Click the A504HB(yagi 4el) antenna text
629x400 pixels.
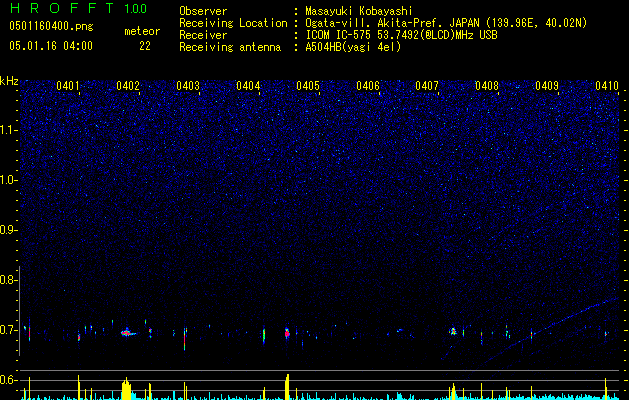coord(353,47)
